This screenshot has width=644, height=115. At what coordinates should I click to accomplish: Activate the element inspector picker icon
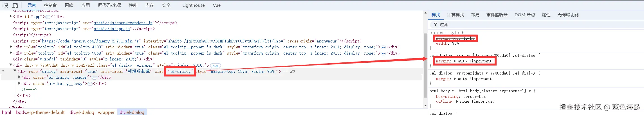(5, 5)
